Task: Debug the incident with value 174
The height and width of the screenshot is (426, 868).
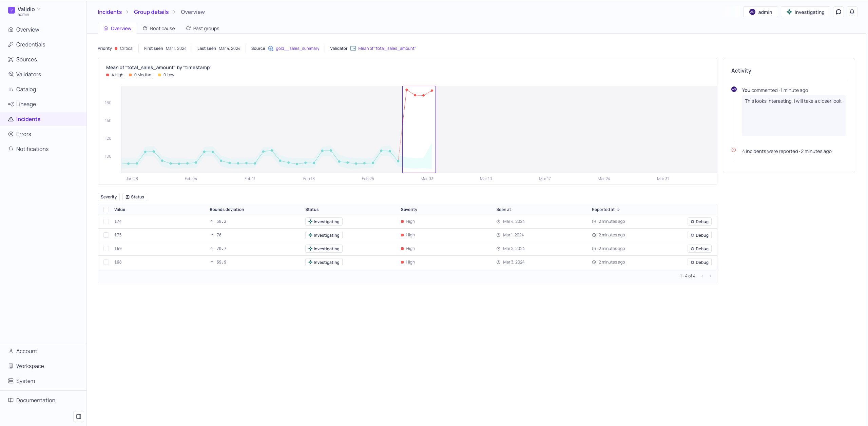Action: [699, 221]
